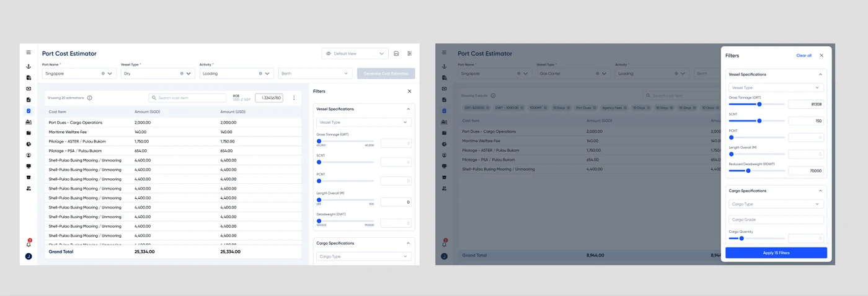Screen dimensions: 868x296
Task: Click the info icon beside Showing 20 estimations
Action: coord(90,98)
